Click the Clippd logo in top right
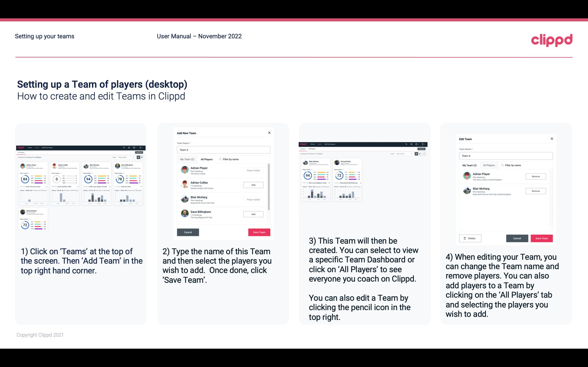 point(552,40)
